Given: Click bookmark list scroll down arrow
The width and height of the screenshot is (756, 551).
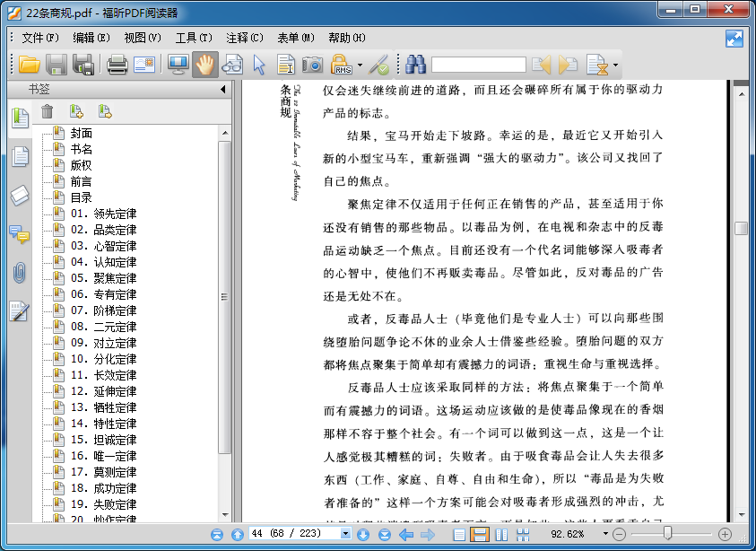Looking at the screenshot, I should point(225,515).
